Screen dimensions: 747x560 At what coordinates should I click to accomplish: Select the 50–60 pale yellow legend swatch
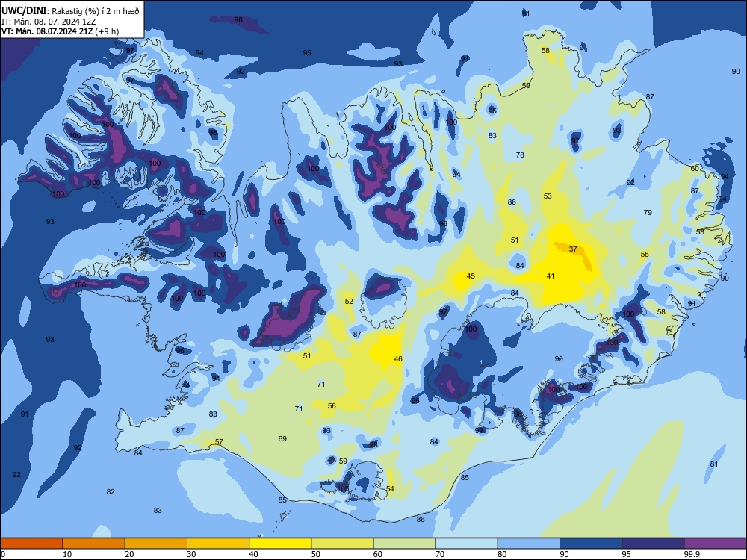click(x=342, y=544)
